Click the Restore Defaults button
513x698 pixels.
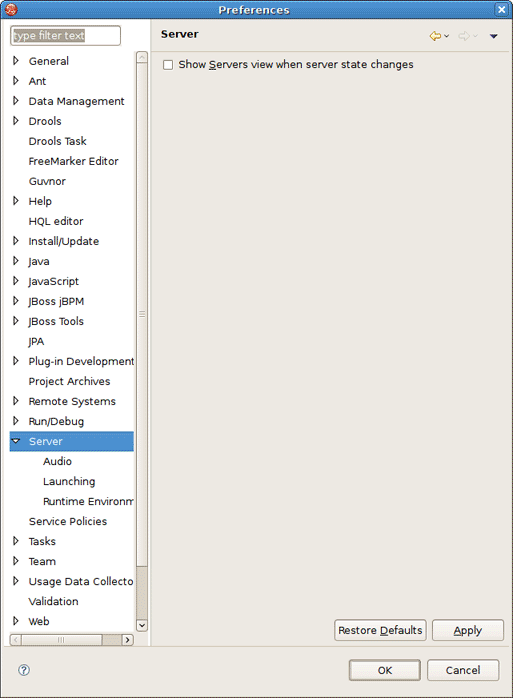point(380,630)
